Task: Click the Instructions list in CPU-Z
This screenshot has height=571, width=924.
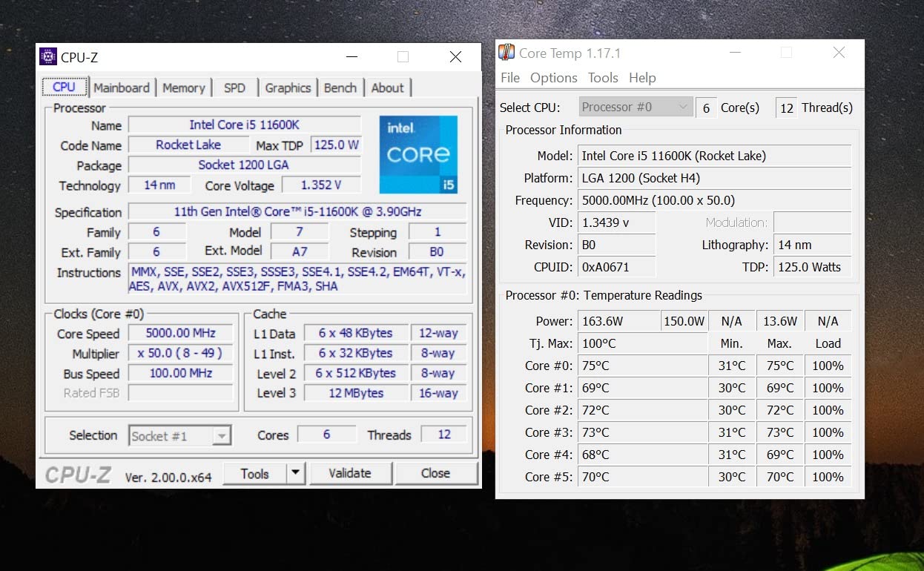Action: [297, 279]
